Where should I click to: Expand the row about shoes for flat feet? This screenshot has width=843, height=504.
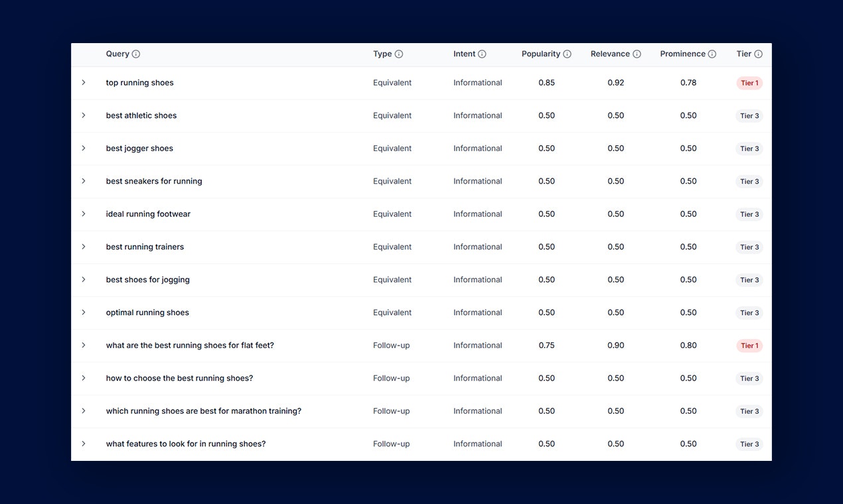tap(84, 345)
